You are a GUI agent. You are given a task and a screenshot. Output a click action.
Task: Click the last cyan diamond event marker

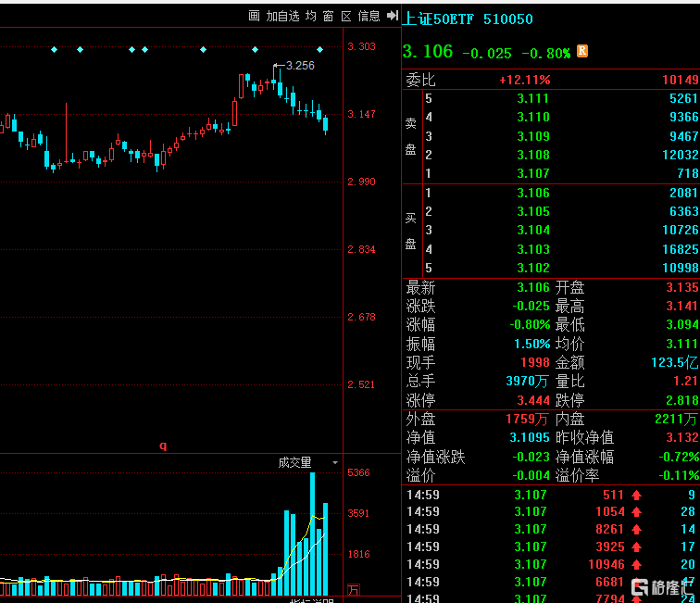319,50
